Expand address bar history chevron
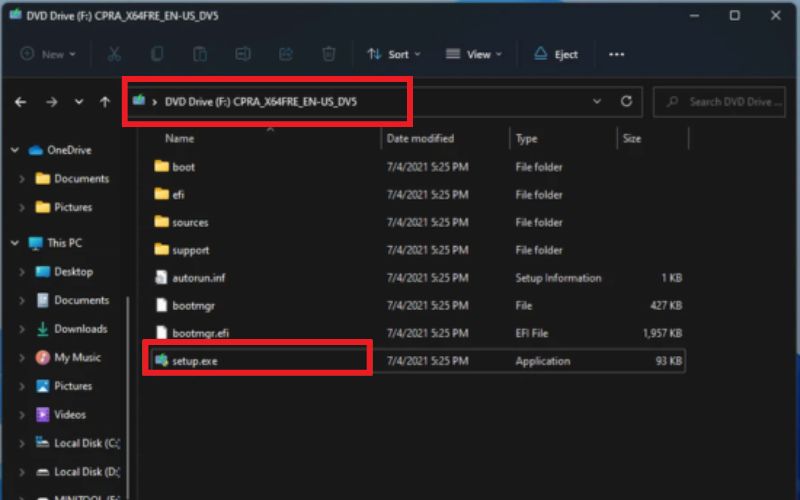The image size is (800, 500). pos(596,102)
